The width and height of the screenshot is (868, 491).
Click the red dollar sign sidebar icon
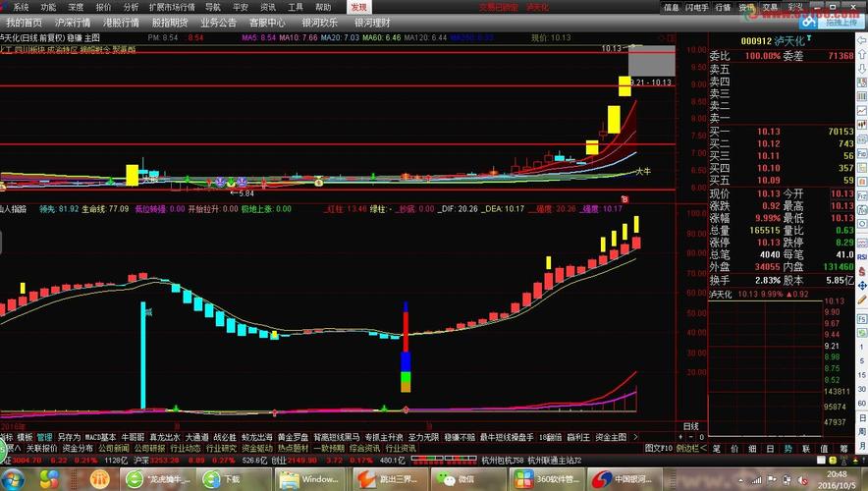862,271
